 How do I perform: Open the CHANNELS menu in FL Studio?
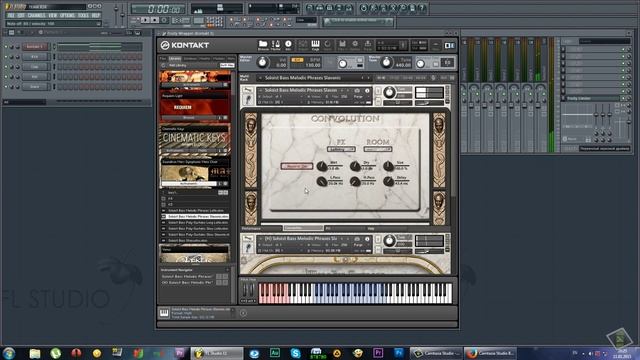tap(36, 15)
